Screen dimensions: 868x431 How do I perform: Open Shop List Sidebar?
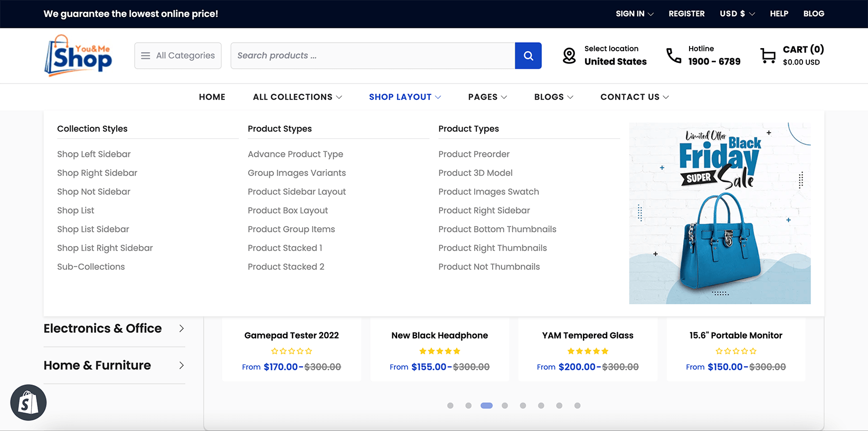click(x=93, y=229)
